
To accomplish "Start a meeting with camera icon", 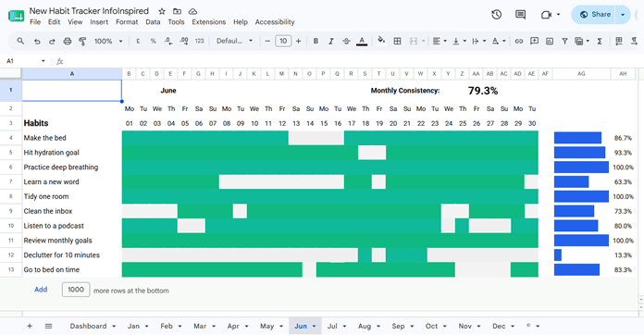I will (546, 15).
